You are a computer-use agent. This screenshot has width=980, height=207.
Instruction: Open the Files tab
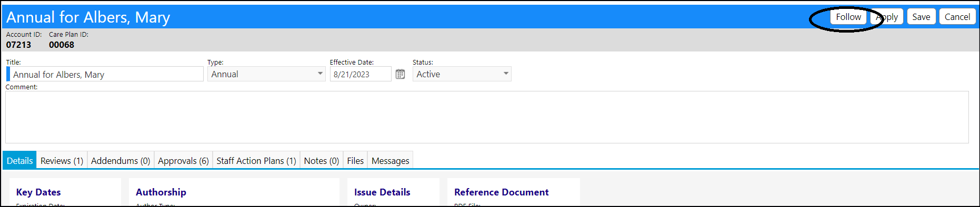[x=355, y=161]
